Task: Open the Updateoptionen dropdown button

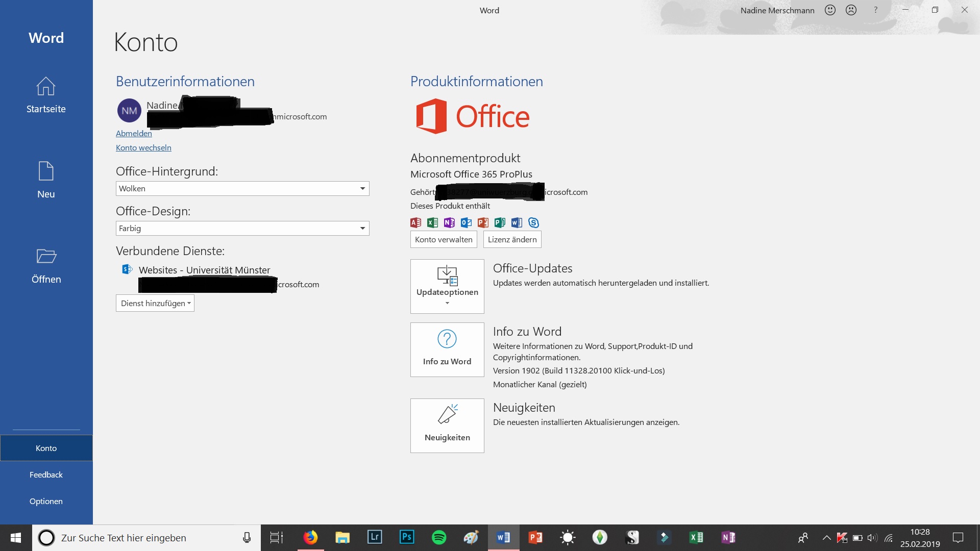Action: click(x=447, y=286)
